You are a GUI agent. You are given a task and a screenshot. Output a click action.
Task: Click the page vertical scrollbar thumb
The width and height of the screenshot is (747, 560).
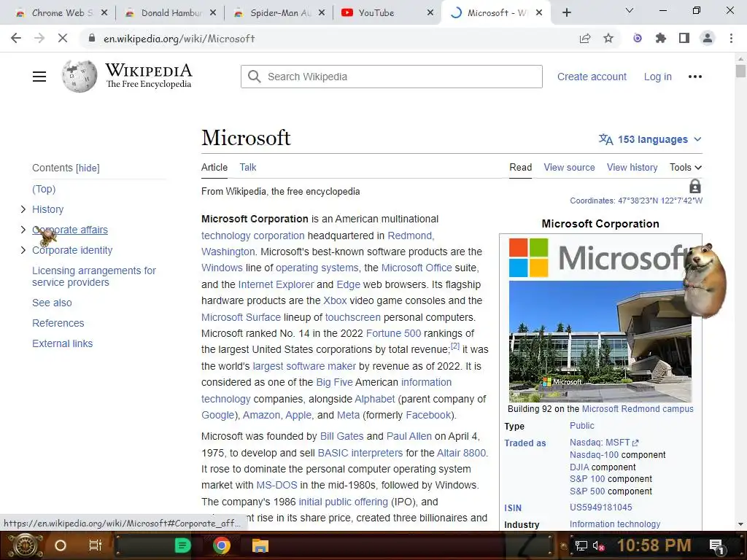pos(740,71)
